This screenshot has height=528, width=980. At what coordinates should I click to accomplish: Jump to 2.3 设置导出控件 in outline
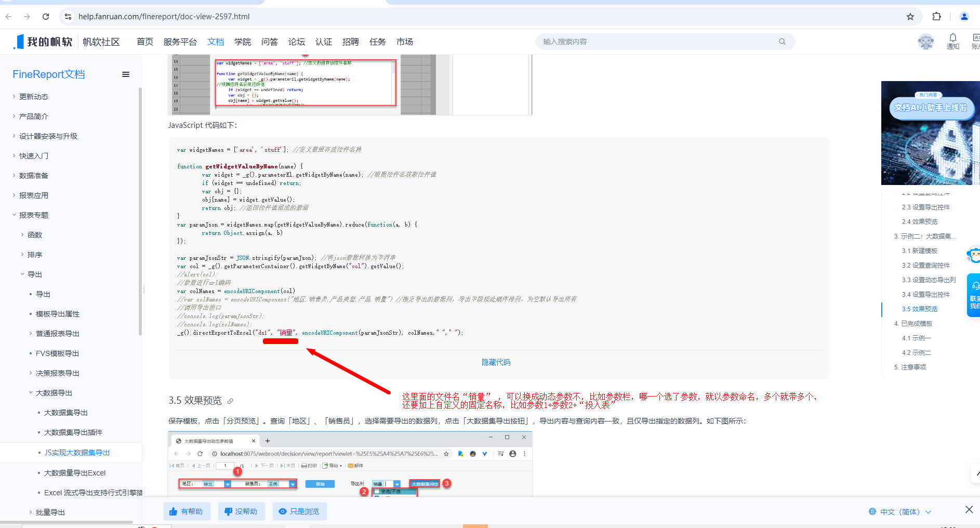coord(926,207)
